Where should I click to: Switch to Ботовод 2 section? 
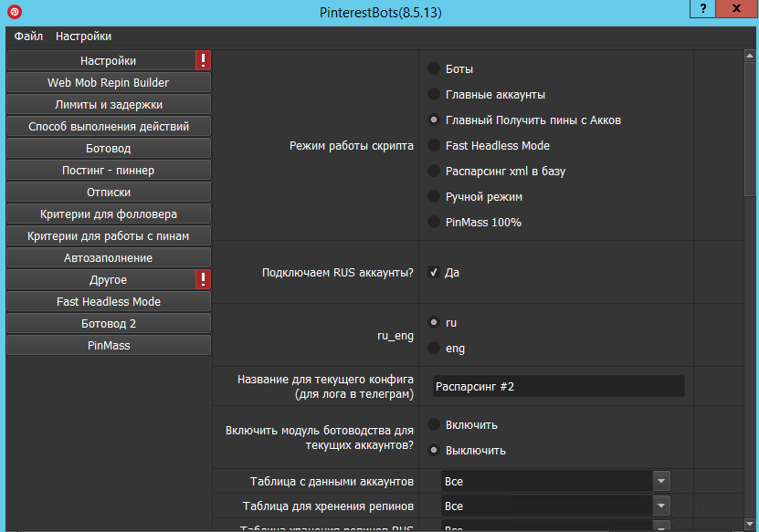(109, 324)
